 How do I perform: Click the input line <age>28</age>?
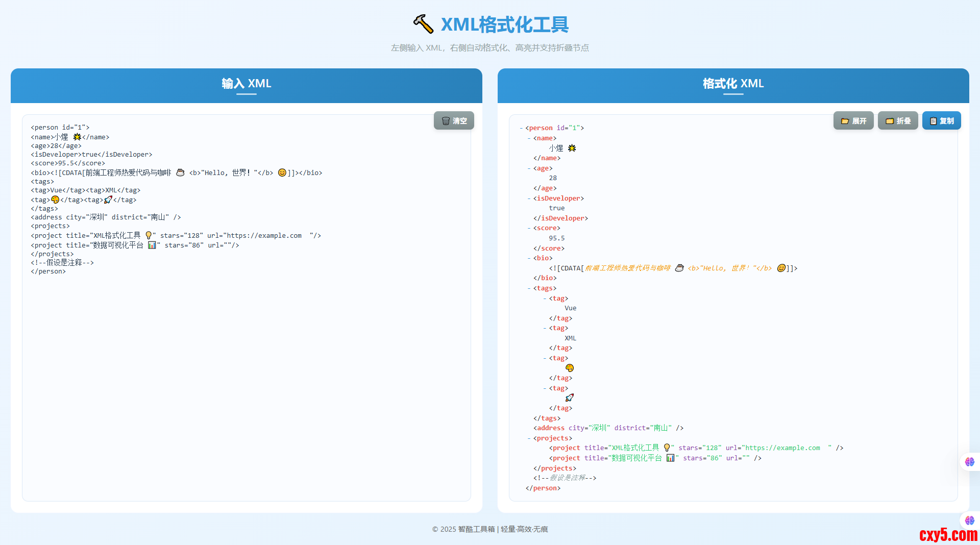click(x=56, y=146)
